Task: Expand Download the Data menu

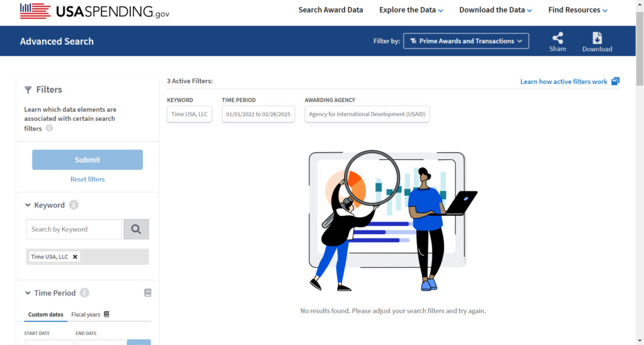Action: 496,10
